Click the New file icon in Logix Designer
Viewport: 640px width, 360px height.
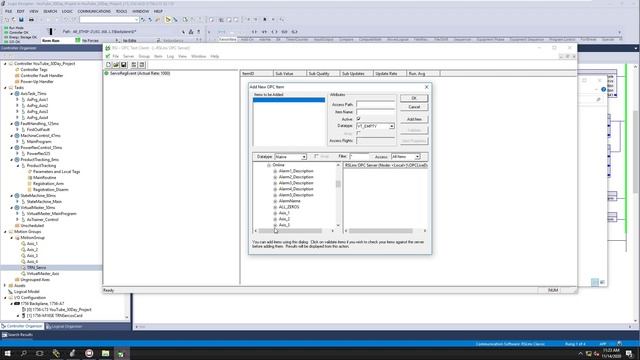7,20
